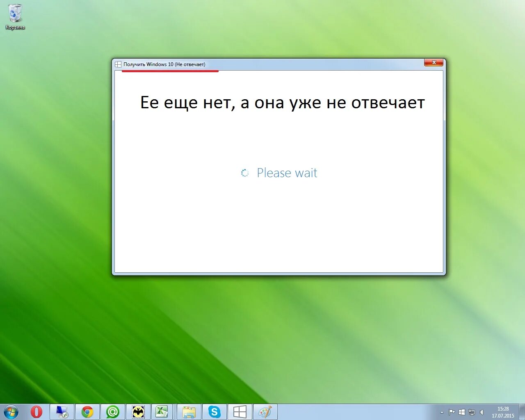Launch Opera browser from taskbar
Screen dimensions: 525x420
(x=37, y=411)
